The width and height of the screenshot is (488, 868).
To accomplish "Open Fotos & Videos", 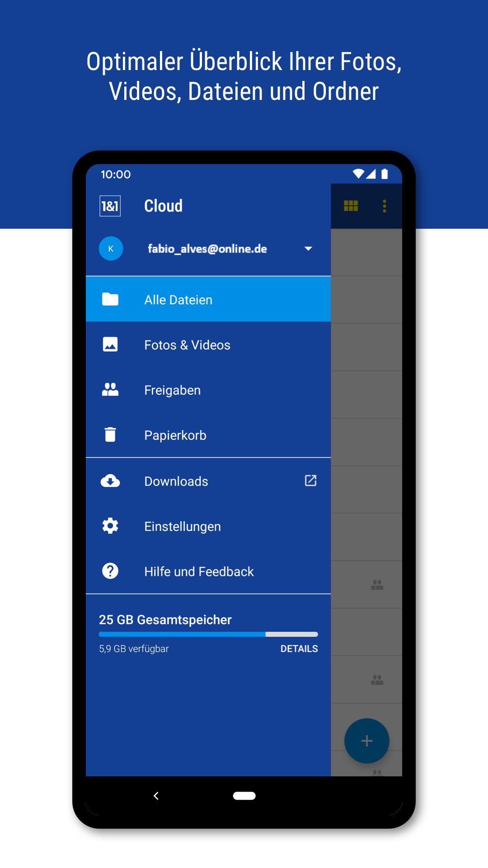I will [208, 344].
